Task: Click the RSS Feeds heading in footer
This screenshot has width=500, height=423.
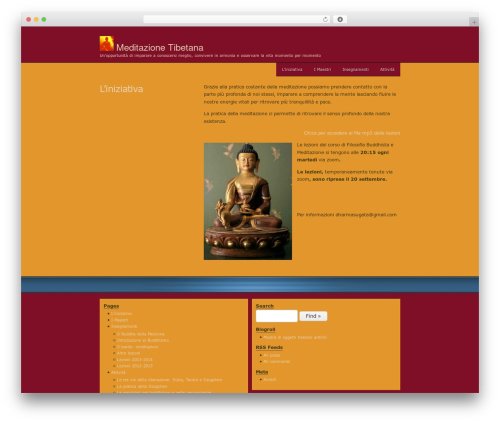Action: tap(269, 347)
